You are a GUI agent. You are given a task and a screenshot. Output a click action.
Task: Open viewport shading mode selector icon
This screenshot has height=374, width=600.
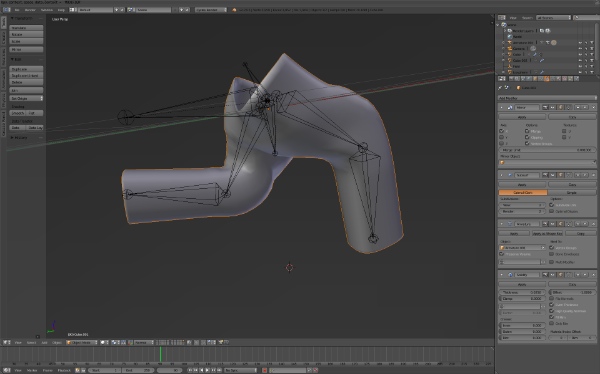pos(104,342)
